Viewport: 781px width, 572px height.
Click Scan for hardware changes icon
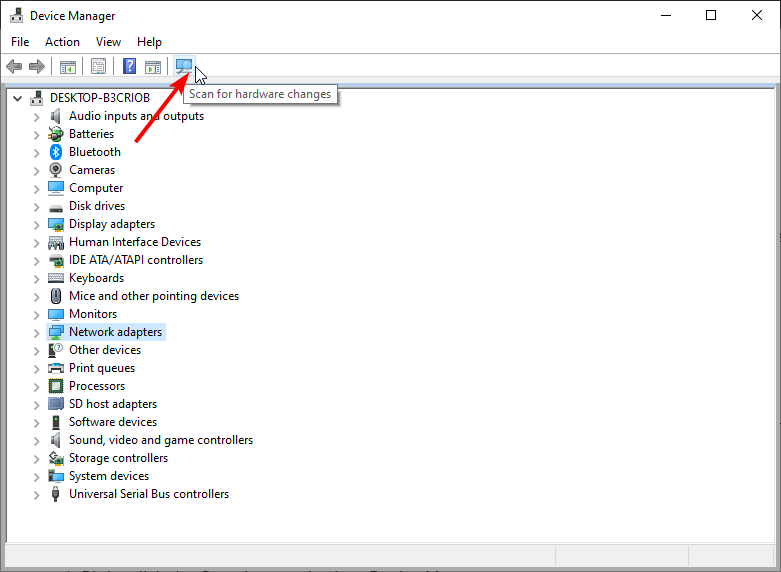click(184, 66)
